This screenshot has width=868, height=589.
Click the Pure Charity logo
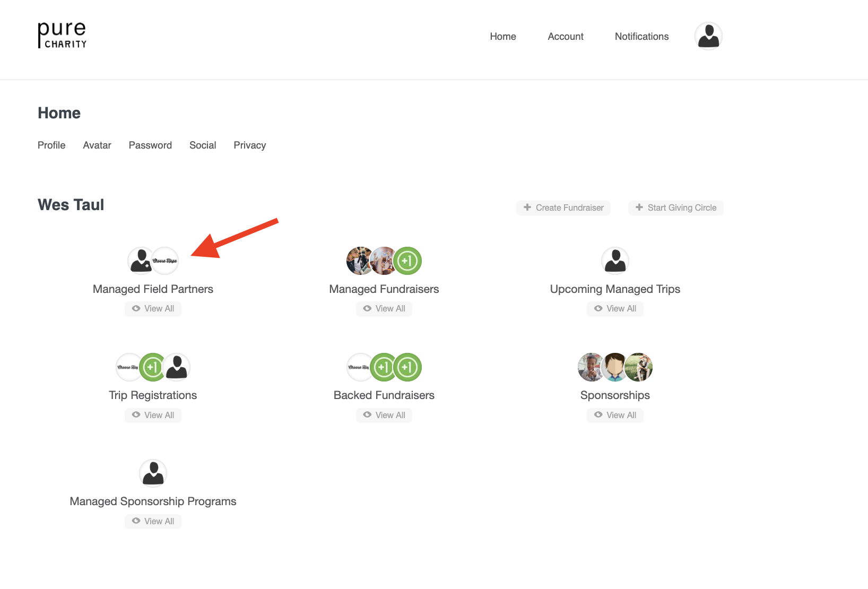[62, 36]
